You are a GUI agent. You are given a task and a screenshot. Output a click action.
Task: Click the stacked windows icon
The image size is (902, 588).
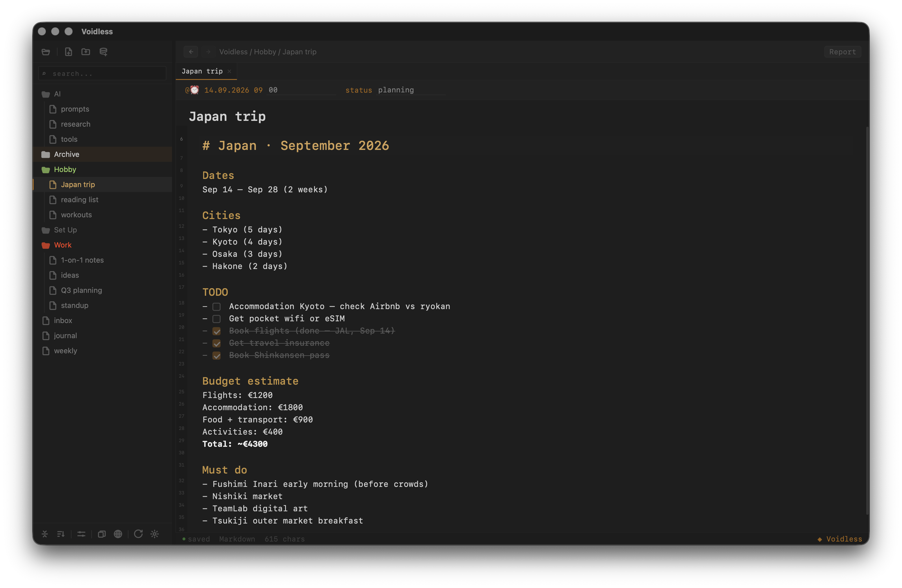102,534
